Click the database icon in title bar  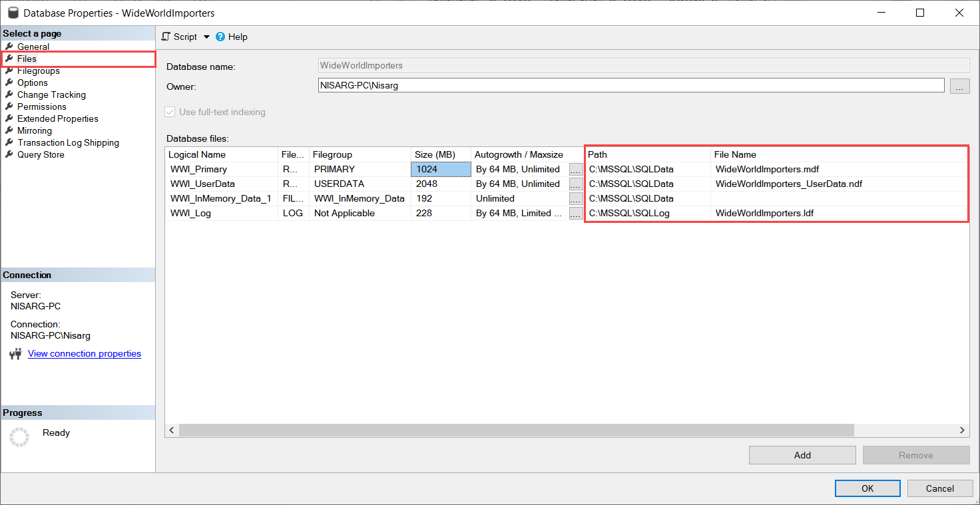13,13
